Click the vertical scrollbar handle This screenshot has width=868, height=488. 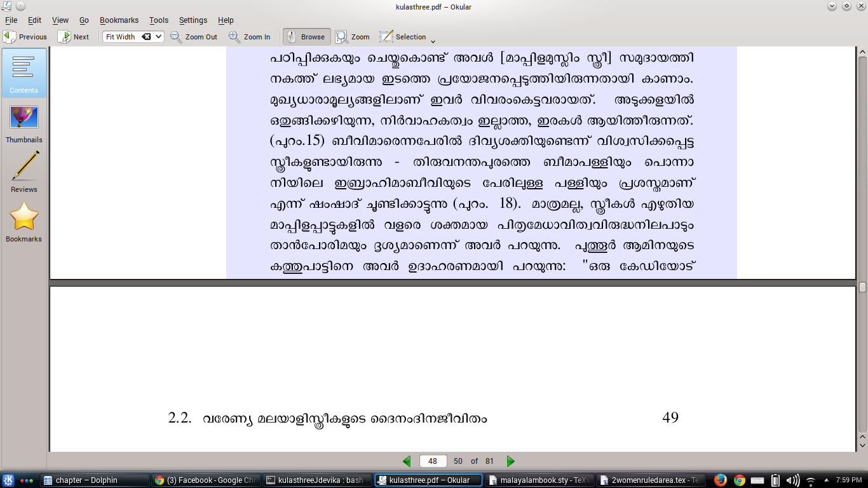pos(862,287)
